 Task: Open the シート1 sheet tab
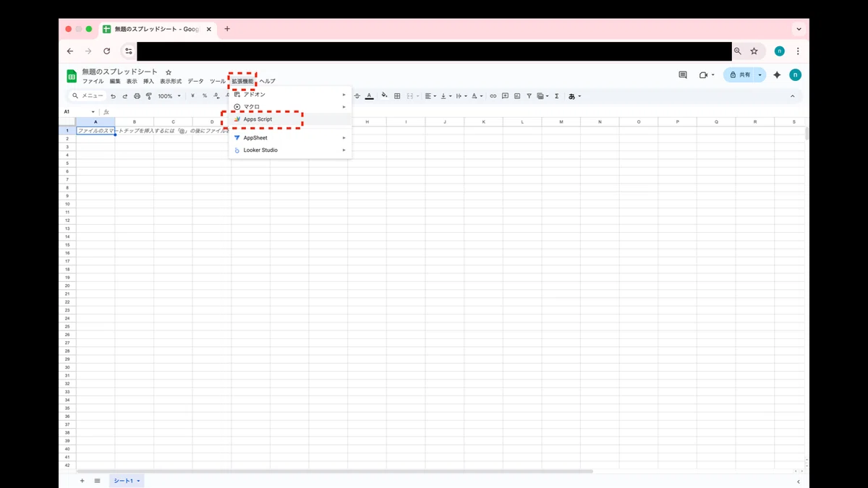[127, 481]
